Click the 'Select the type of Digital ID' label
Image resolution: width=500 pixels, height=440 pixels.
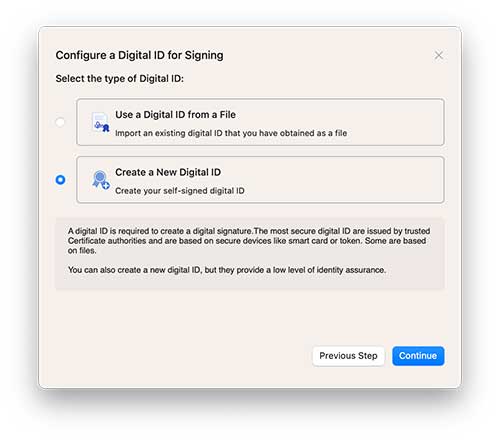[x=119, y=79]
